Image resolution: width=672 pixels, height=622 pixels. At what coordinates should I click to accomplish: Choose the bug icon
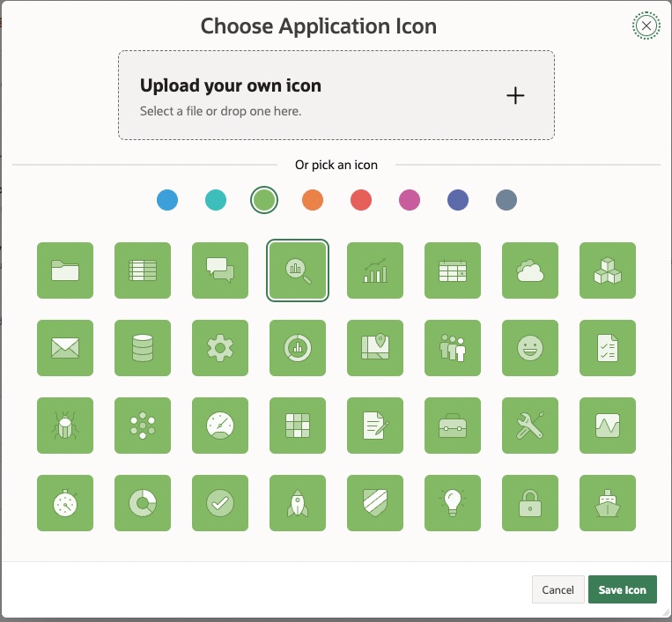tap(65, 426)
